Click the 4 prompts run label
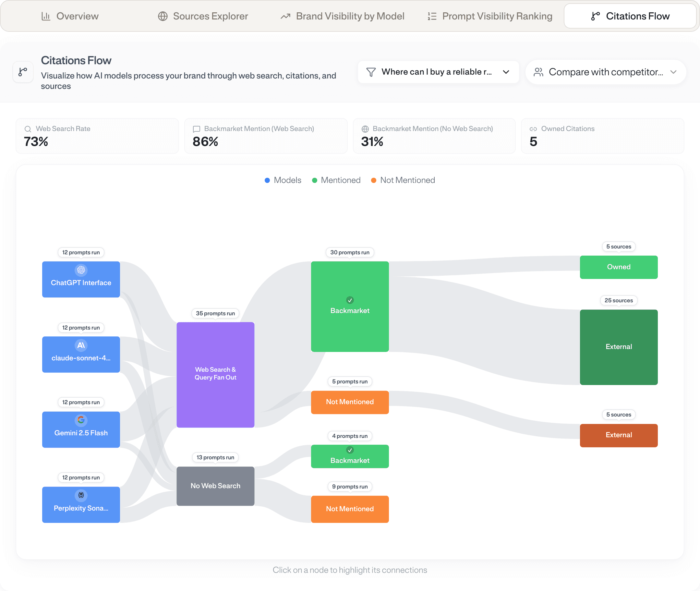Image resolution: width=700 pixels, height=591 pixels. (350, 436)
